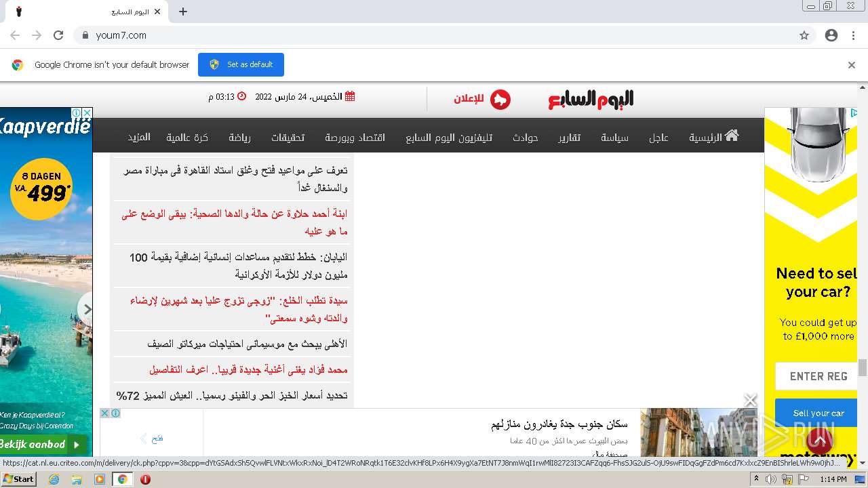Click the calendar icon beside the date
This screenshot has width=868, height=488.
click(350, 96)
